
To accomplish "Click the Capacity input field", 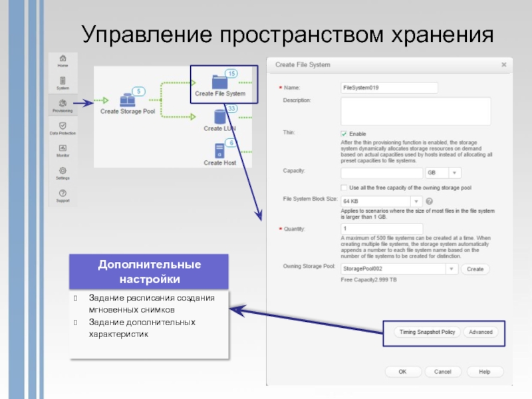I will tap(382, 173).
